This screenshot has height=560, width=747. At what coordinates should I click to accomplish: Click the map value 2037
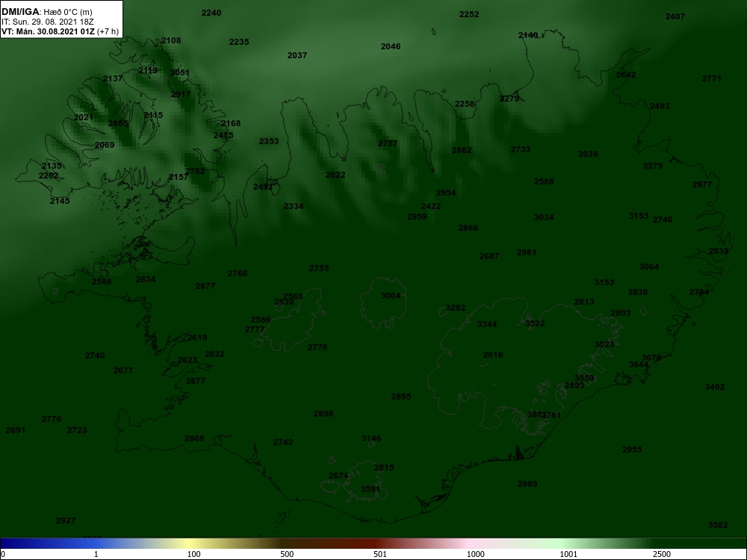[x=297, y=55]
